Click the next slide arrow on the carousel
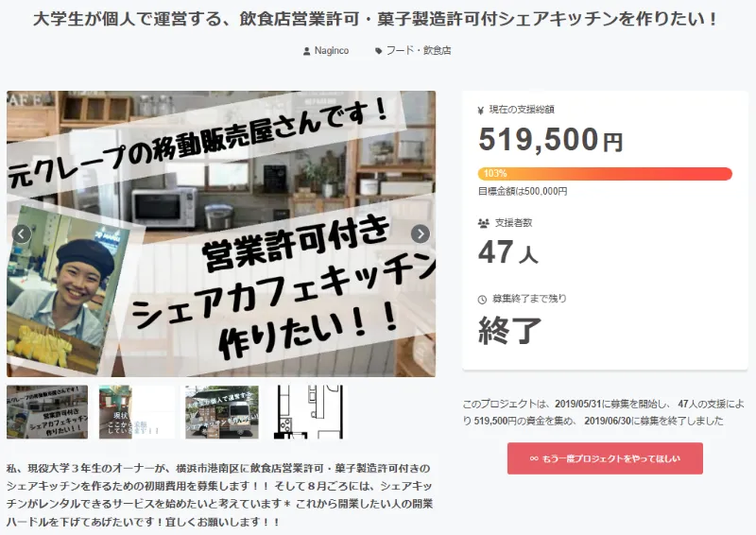This screenshot has height=535, width=756. (421, 234)
